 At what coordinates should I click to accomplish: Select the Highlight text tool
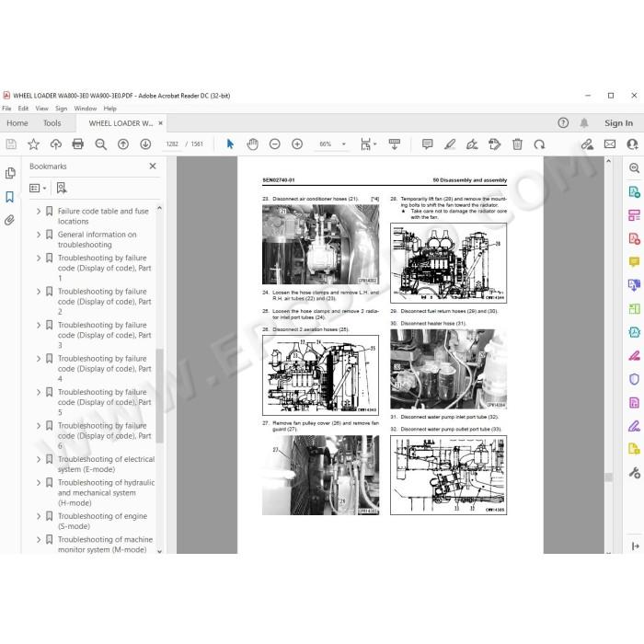450,144
